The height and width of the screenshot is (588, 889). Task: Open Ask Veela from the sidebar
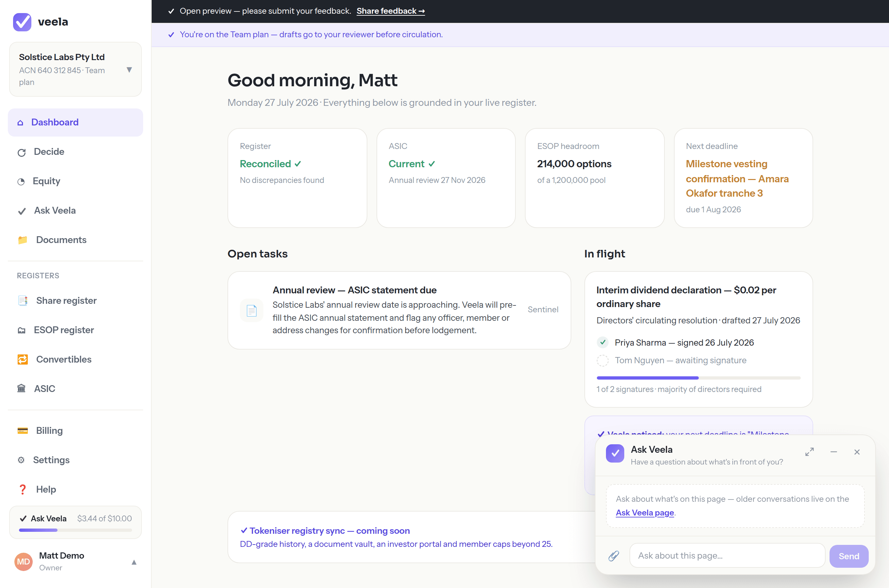(x=75, y=211)
